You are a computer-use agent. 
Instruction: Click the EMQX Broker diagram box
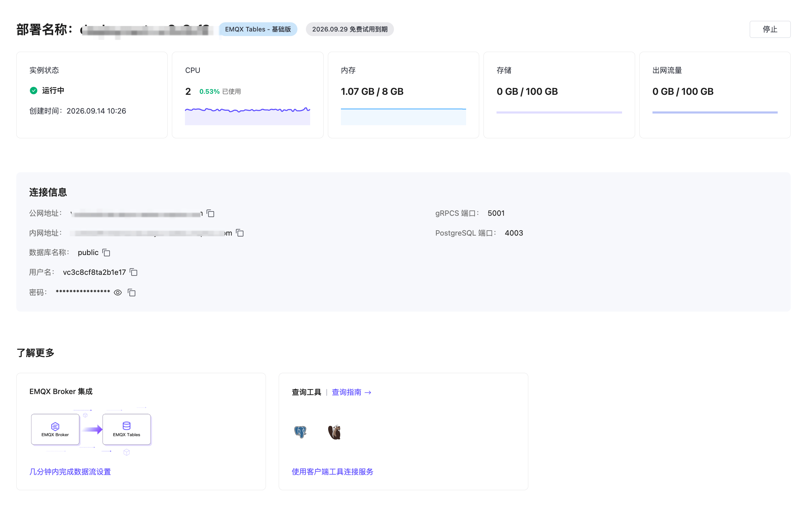(55, 429)
